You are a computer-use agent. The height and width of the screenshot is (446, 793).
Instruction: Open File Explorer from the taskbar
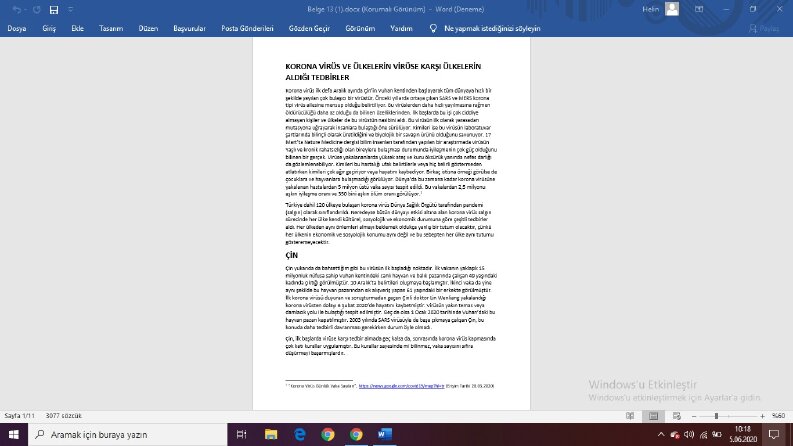(x=271, y=434)
